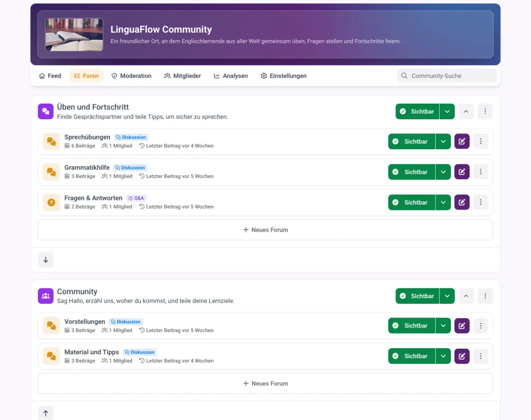Screen dimensions: 531x420
Task: Open the Fragen & Antworten forum title
Action: pyautogui.click(x=94, y=198)
